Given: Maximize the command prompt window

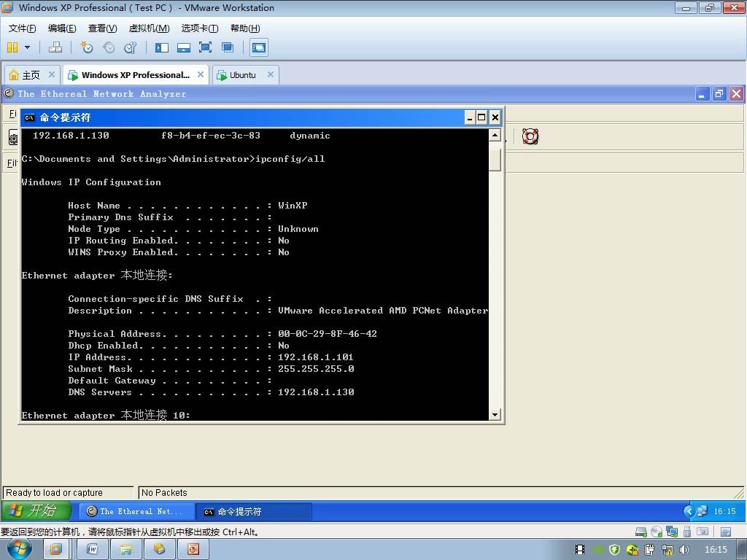Looking at the screenshot, I should coord(481,117).
